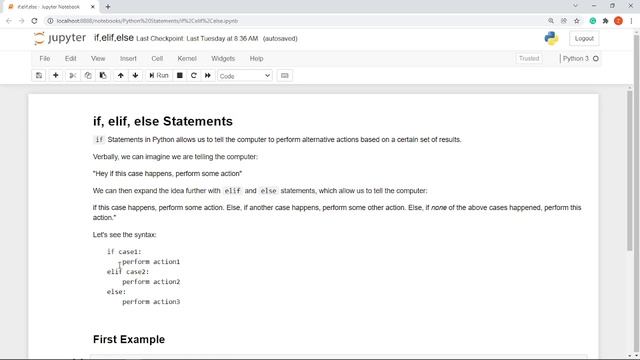Run the selected cell

tap(159, 76)
